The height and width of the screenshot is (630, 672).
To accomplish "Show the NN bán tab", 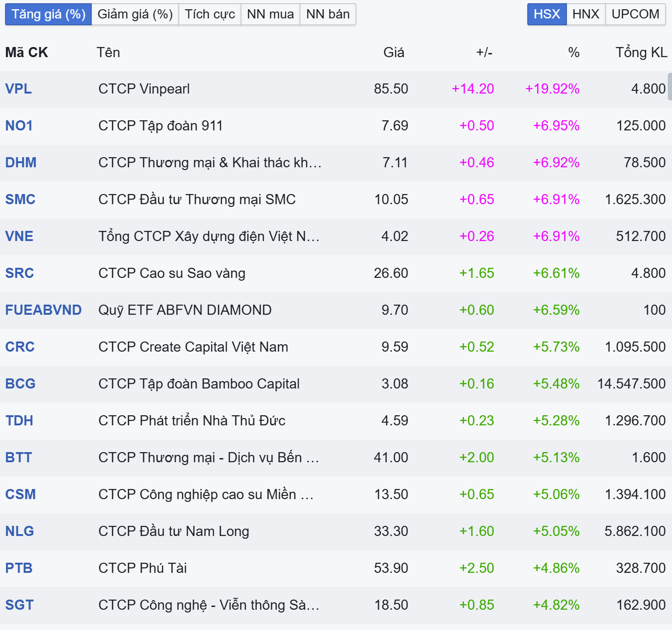I will 328,14.
